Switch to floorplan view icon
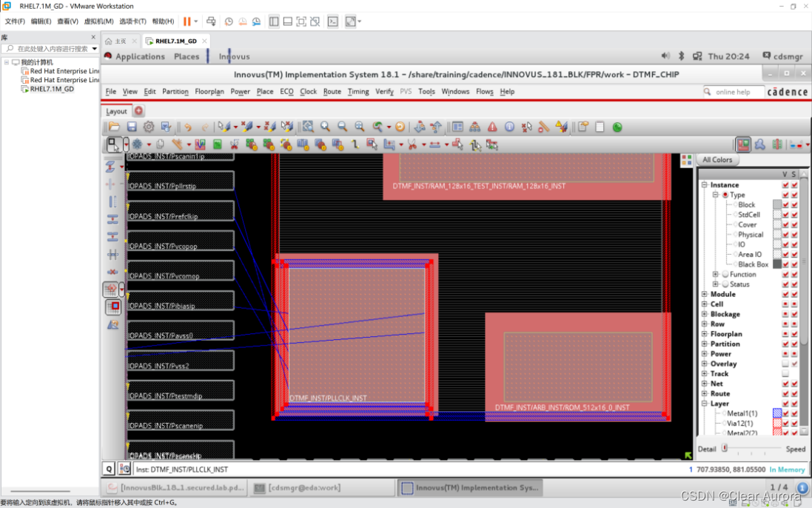This screenshot has height=508, width=812. pos(744,144)
